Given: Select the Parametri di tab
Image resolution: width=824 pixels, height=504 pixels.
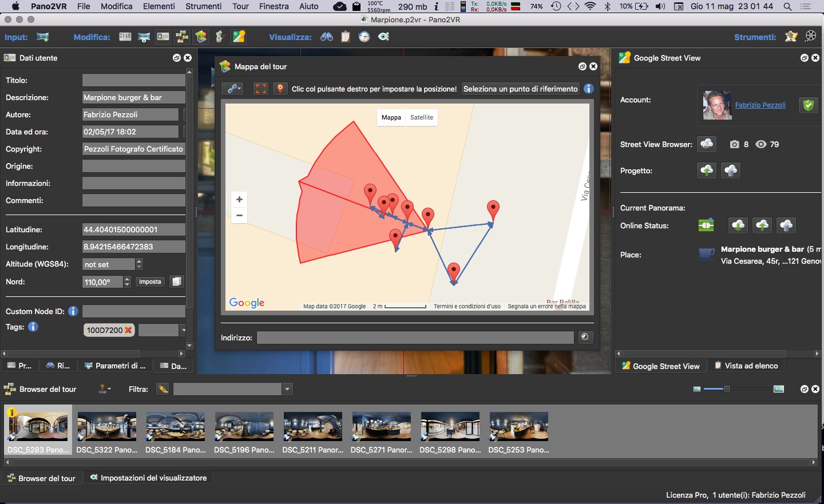Looking at the screenshot, I should (115, 366).
